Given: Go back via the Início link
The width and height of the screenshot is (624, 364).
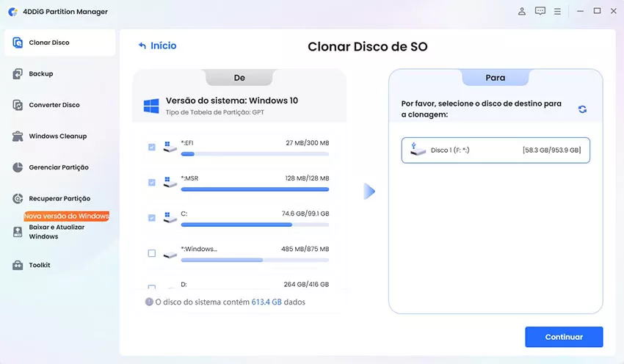Looking at the screenshot, I should (163, 45).
